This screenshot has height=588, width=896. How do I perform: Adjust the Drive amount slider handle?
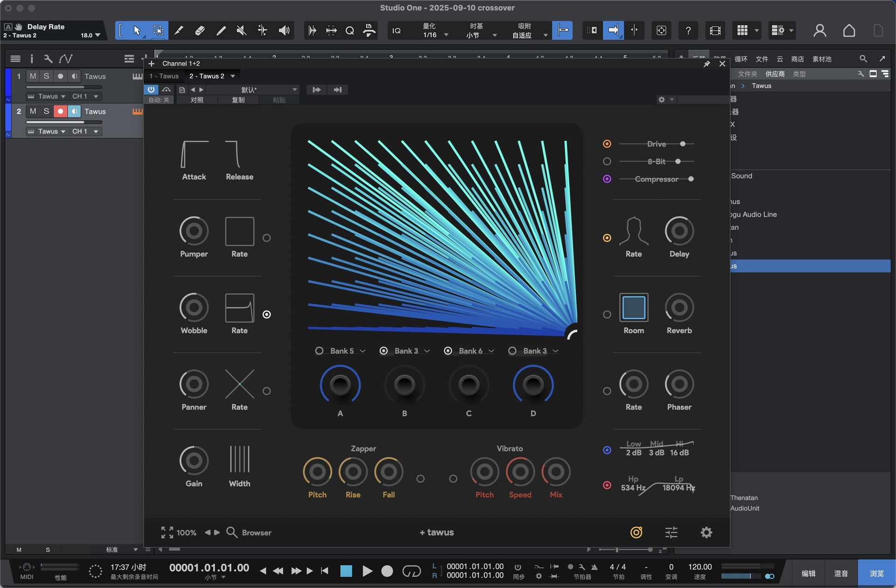point(683,144)
